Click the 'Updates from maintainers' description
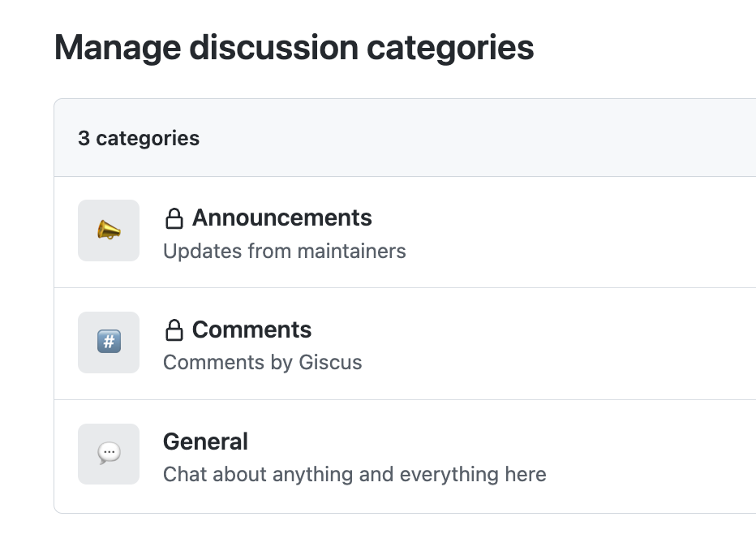The height and width of the screenshot is (547, 756). [284, 251]
